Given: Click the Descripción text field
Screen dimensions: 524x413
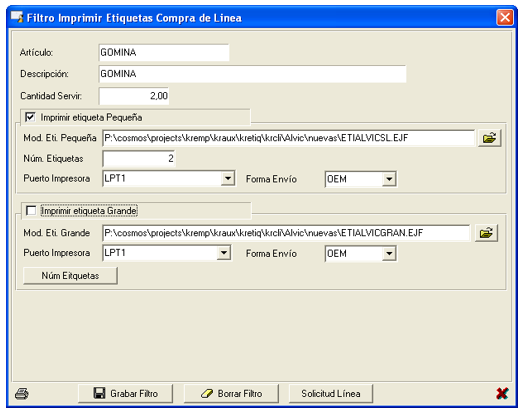Looking at the screenshot, I should coord(252,74).
